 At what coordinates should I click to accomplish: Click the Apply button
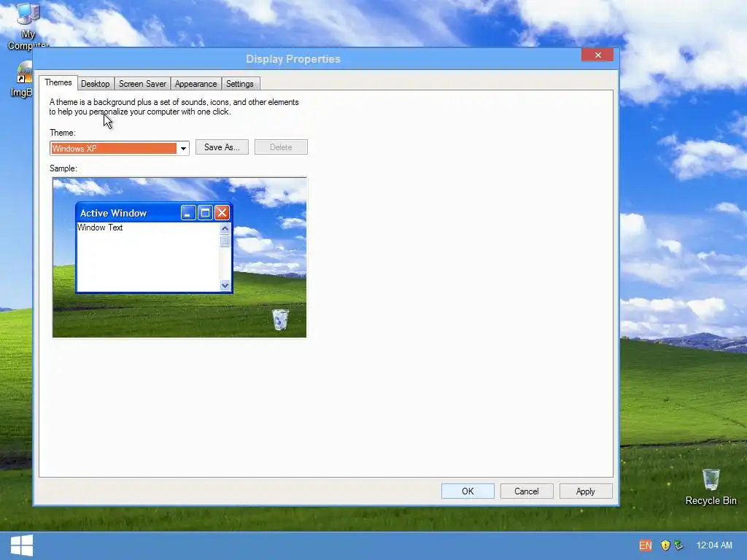[586, 491]
